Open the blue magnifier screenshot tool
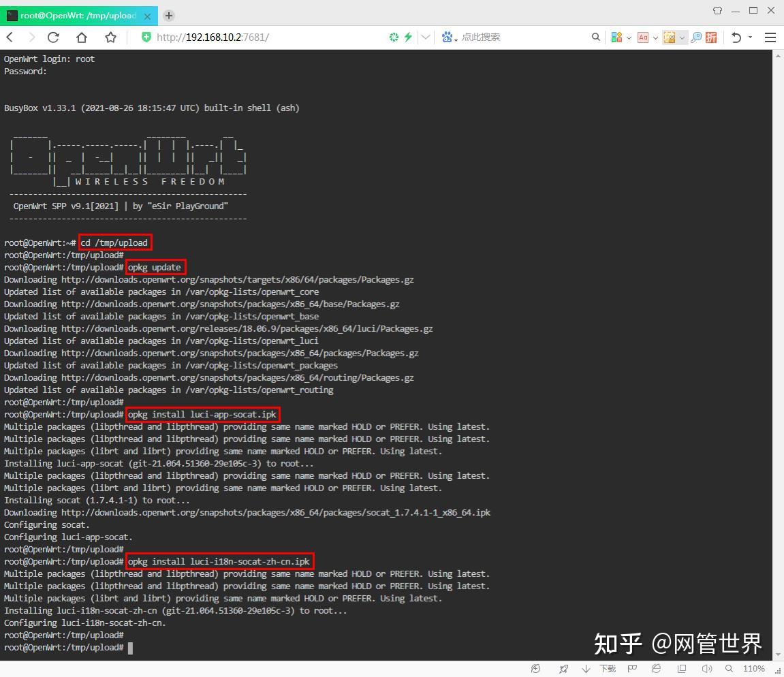The width and height of the screenshot is (784, 677). click(x=696, y=37)
